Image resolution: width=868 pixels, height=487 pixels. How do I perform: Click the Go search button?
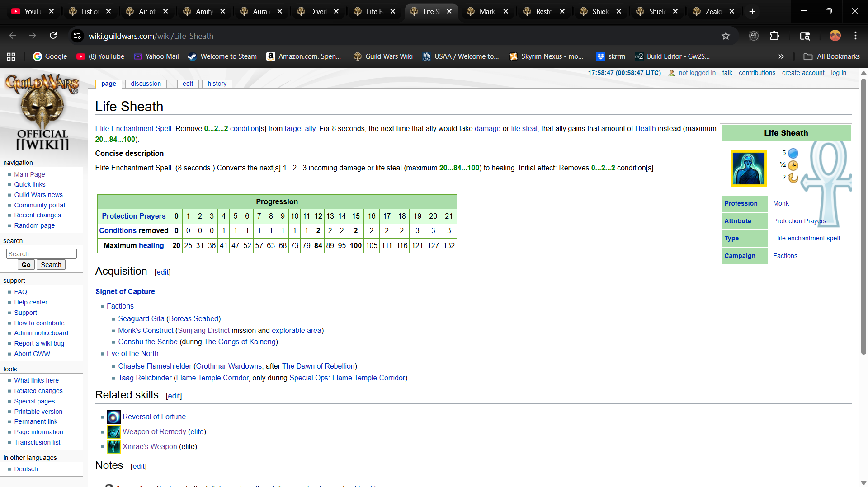(26, 265)
